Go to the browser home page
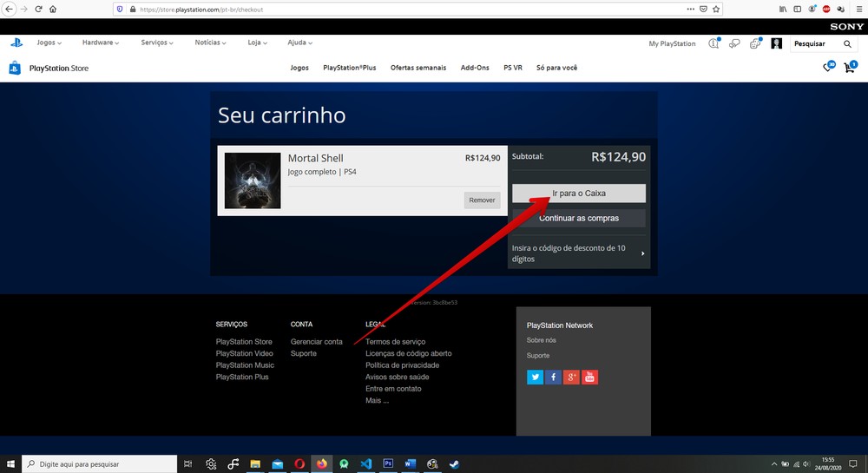868x473 pixels. (53, 9)
